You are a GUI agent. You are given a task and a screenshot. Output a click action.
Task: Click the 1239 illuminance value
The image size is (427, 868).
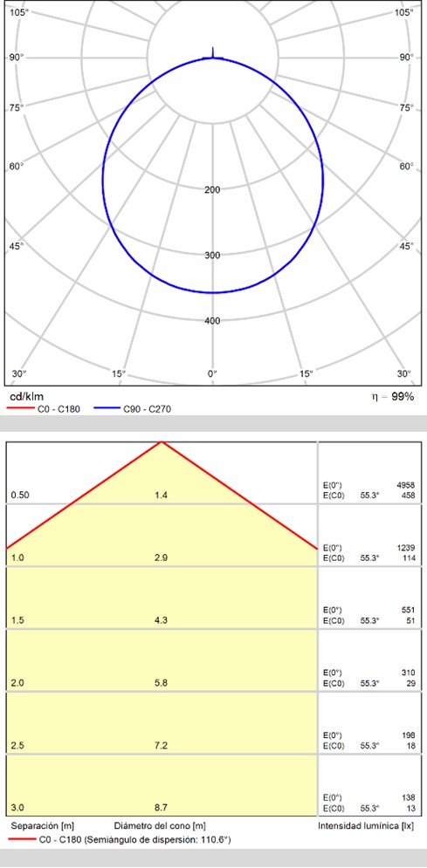click(406, 548)
